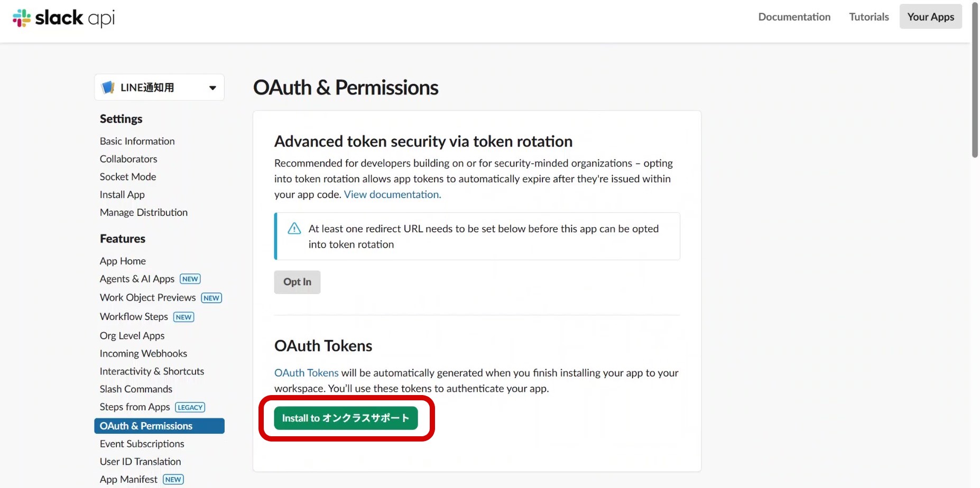
Task: Click the warning triangle icon
Action: click(294, 229)
